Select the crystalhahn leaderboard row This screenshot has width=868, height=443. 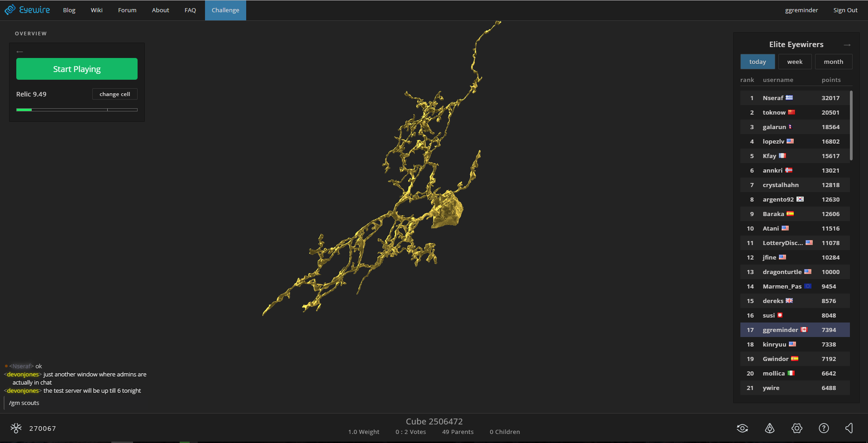click(795, 185)
